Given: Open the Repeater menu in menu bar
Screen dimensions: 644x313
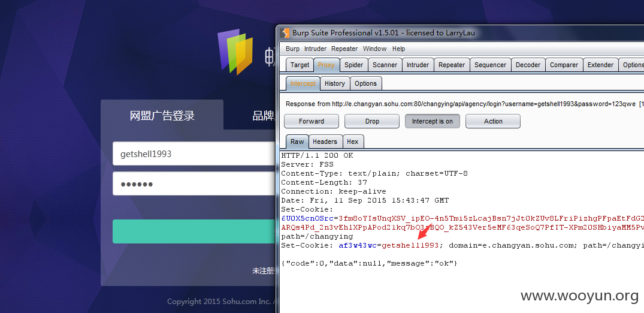Looking at the screenshot, I should (x=344, y=49).
